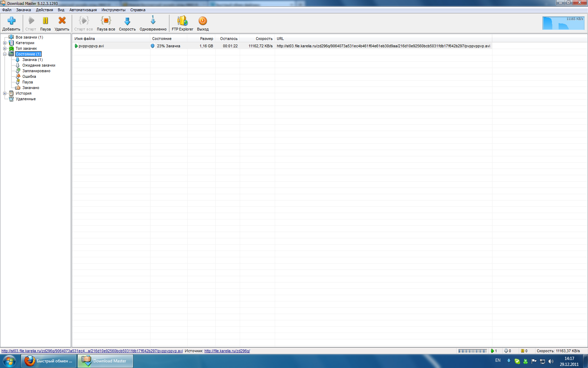588x368 pixels.
Task: Select the pvppvppvp.avi download row
Action: point(91,46)
